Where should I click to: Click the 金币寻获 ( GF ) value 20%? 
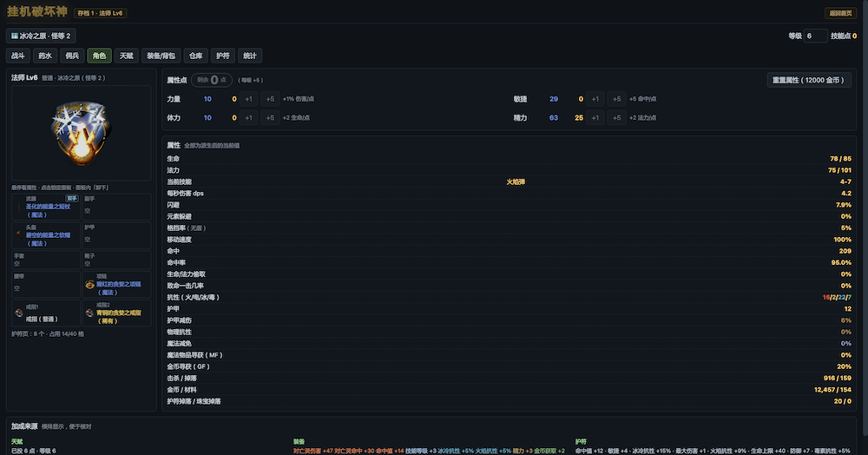(845, 367)
